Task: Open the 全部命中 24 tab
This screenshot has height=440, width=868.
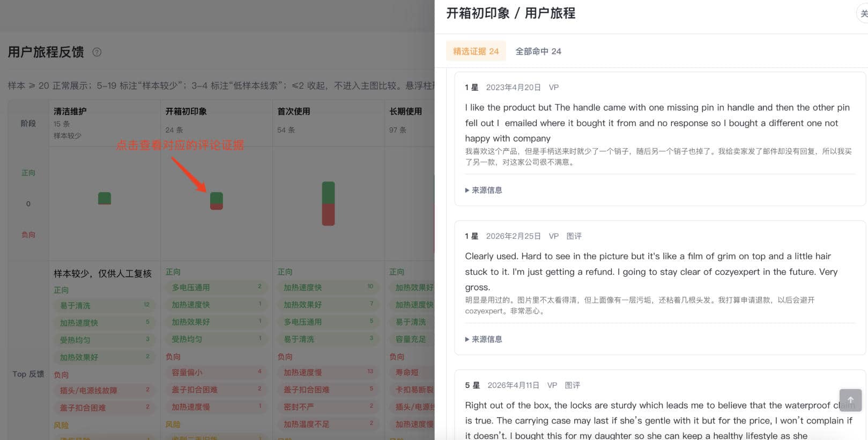Action: pos(538,52)
